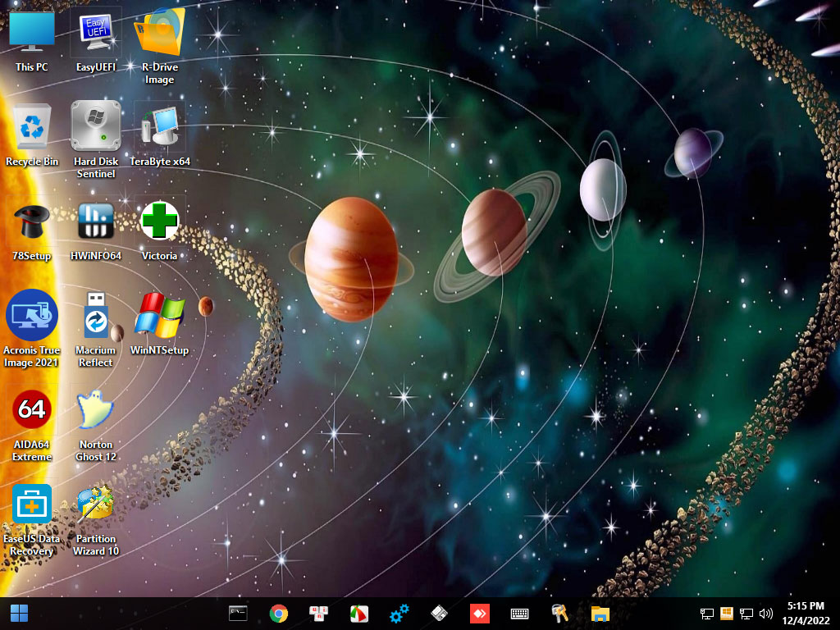The height and width of the screenshot is (630, 840).
Task: Select 78Setup top hat icon
Action: point(32,231)
